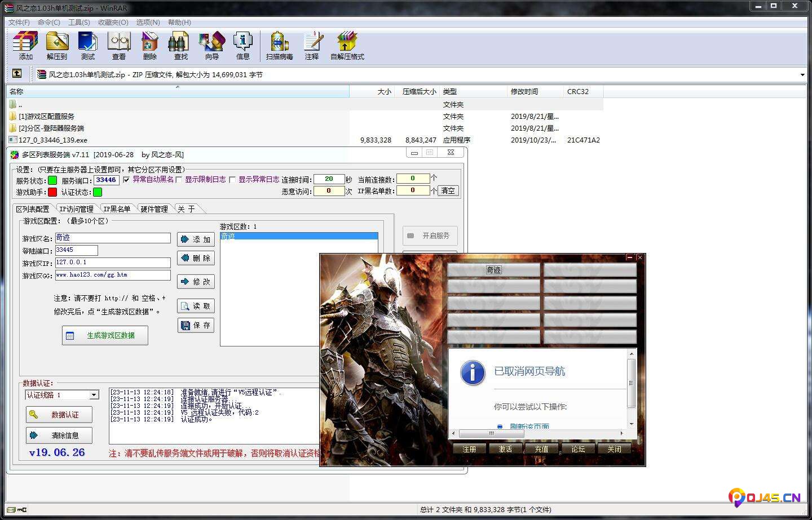This screenshot has width=812, height=520.
Task: Click the 关闭 button in launcher
Action: point(614,449)
